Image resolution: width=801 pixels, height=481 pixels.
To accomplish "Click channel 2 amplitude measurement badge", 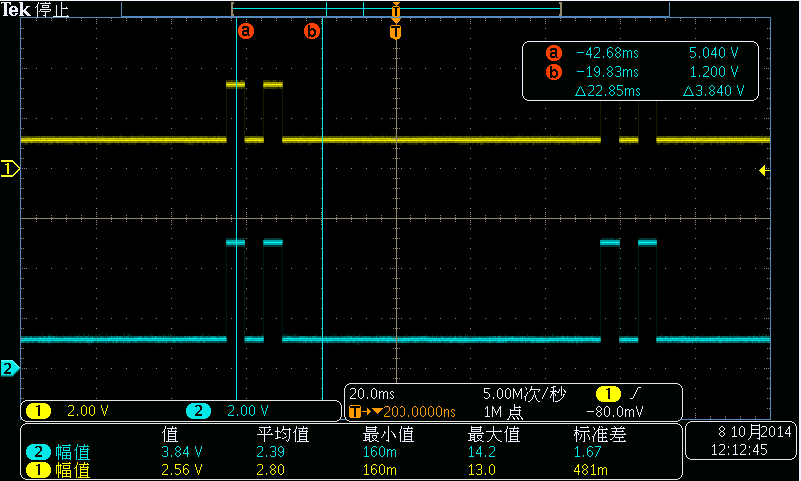I will (38, 452).
